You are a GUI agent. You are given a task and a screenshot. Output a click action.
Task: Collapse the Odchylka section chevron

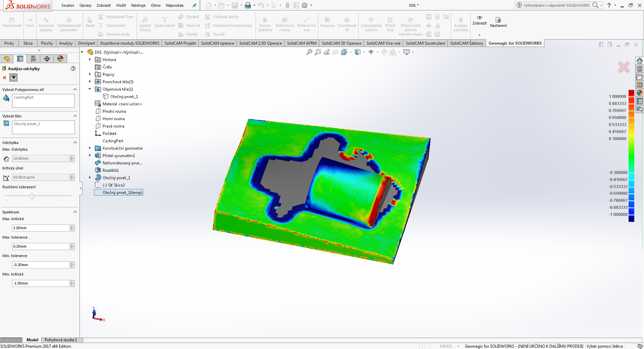click(x=75, y=143)
